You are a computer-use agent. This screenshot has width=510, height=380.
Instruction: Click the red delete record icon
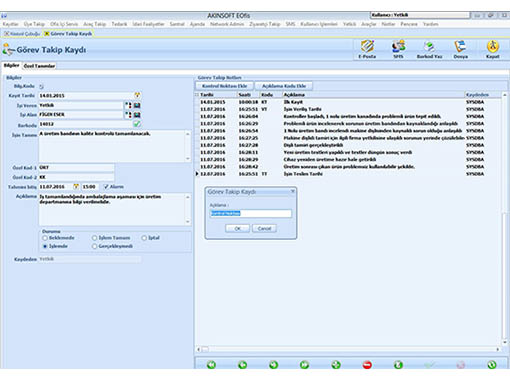click(x=367, y=365)
